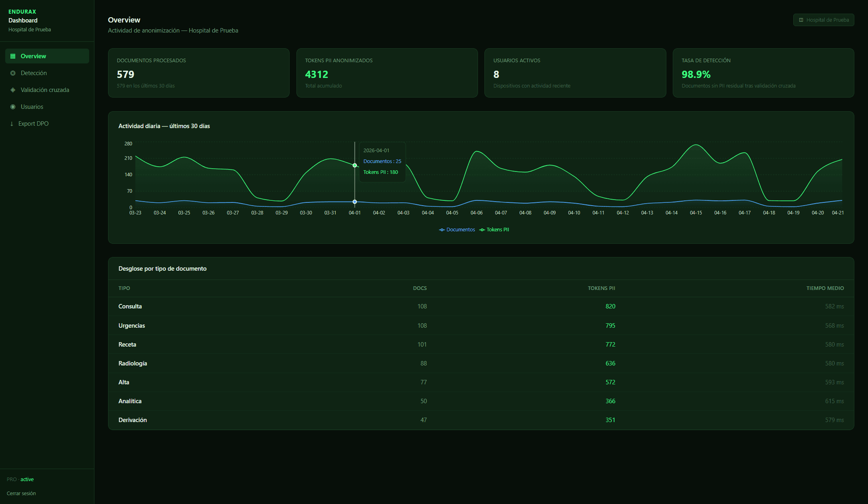Switch to the Detección section

pyautogui.click(x=34, y=73)
